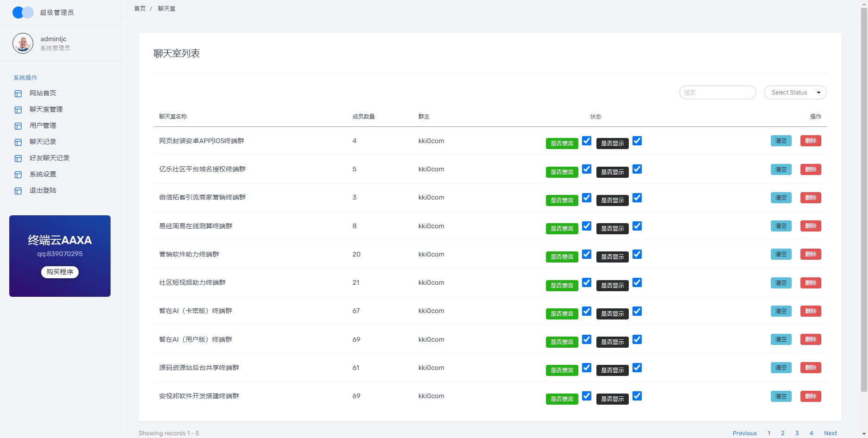Open the Select Status dropdown

(x=795, y=93)
